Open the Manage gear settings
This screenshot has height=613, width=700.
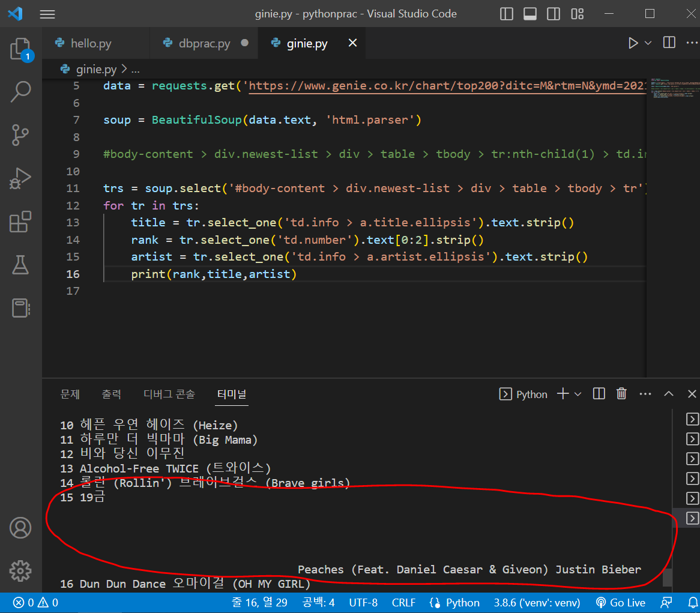coord(20,570)
